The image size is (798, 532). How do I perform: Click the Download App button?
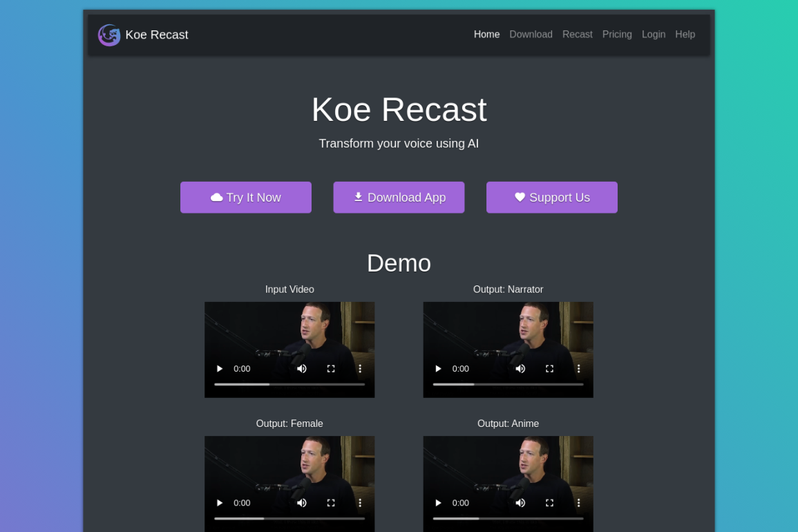pos(399,198)
